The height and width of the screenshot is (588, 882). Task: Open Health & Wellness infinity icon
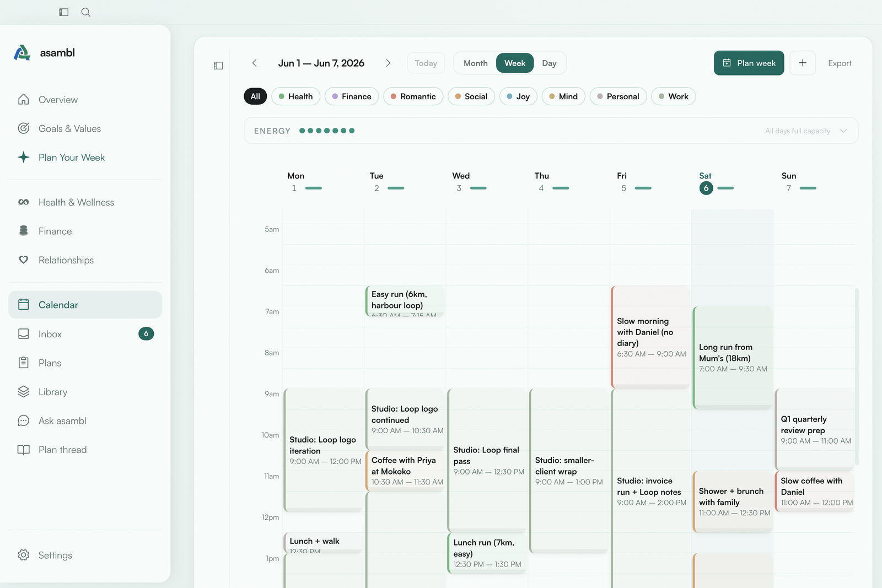click(23, 202)
